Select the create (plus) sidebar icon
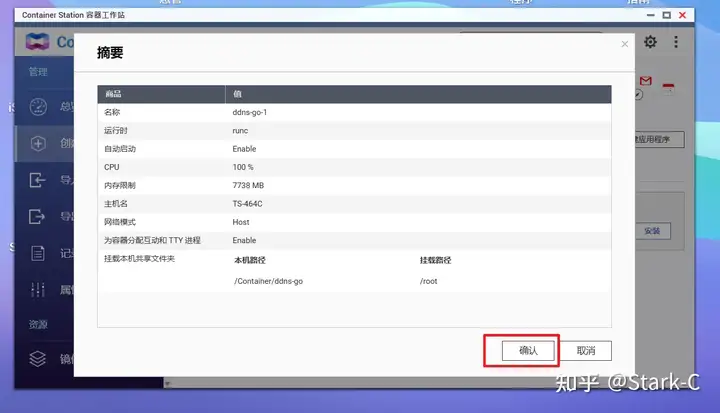Image resolution: width=720 pixels, height=413 pixels. point(38,143)
